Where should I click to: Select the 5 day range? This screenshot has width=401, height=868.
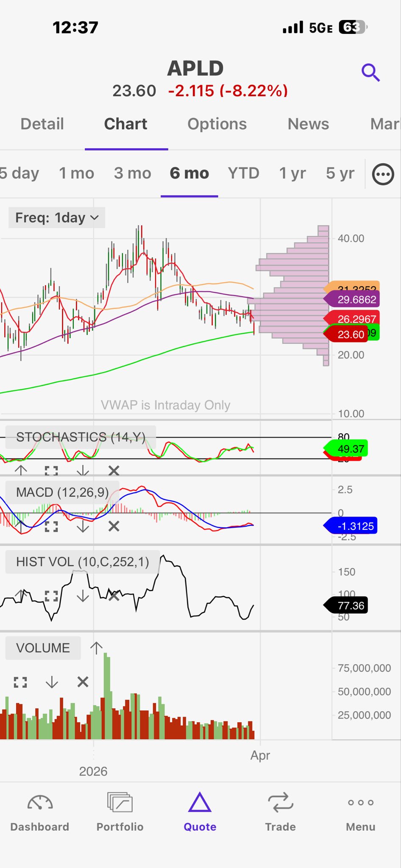pos(19,173)
